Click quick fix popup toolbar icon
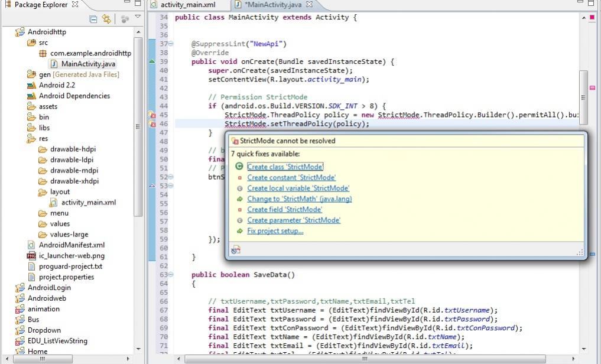Viewport: 601px width, 364px height. pos(236,250)
